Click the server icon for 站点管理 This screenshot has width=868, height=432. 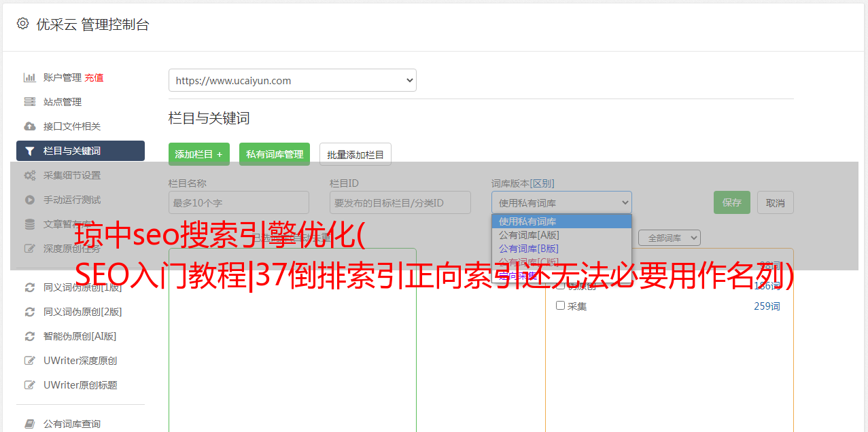29,102
